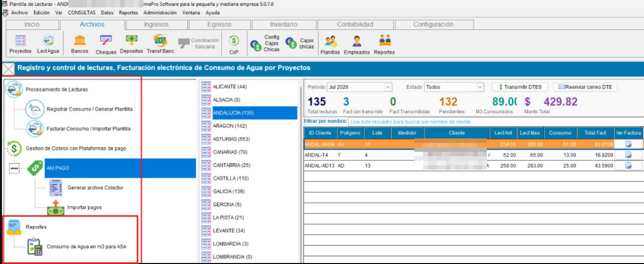Screen dimensions: 644x264
Task: Sort by the ID Cliente column header
Action: [x=320, y=133]
